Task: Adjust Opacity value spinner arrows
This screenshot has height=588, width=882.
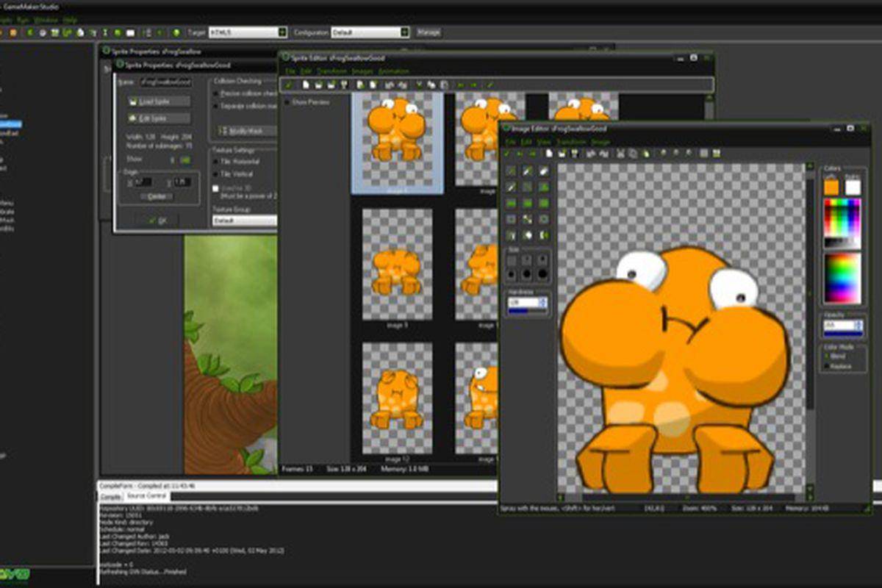Action: coord(858,326)
